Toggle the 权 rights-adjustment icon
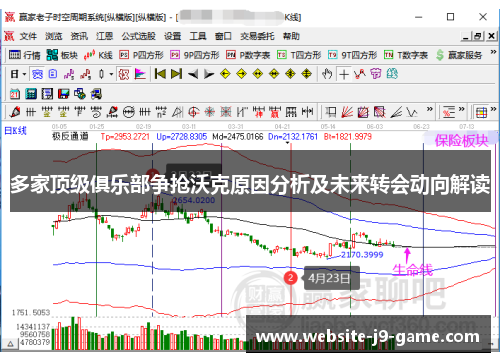This screenshot has height=362, width=500. pyautogui.click(x=124, y=74)
